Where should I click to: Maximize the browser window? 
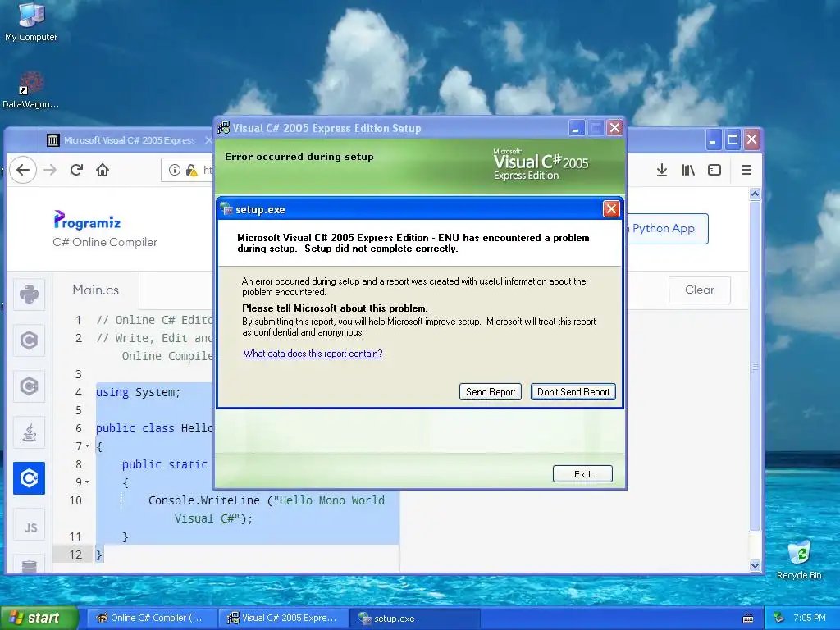pyautogui.click(x=733, y=139)
